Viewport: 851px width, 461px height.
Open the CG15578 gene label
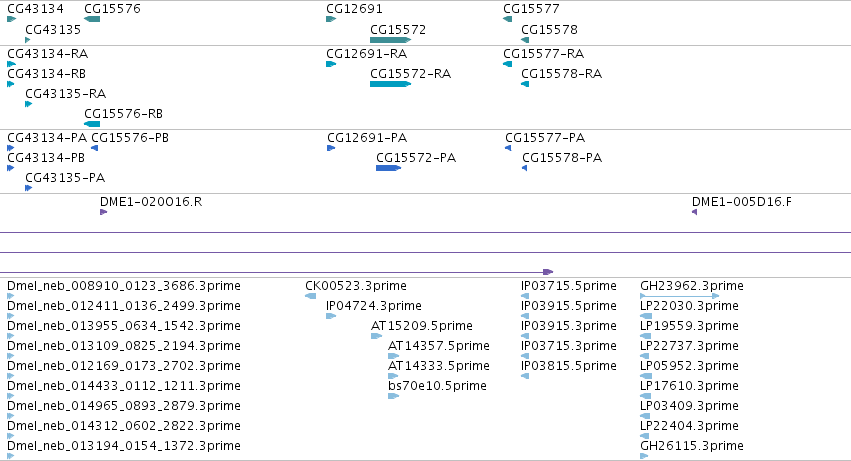549,30
